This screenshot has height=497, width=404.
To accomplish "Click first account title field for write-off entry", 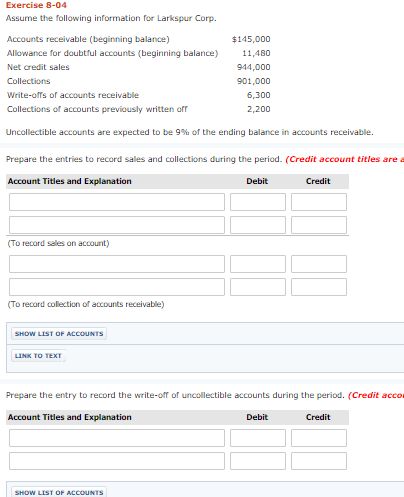I will (117, 438).
